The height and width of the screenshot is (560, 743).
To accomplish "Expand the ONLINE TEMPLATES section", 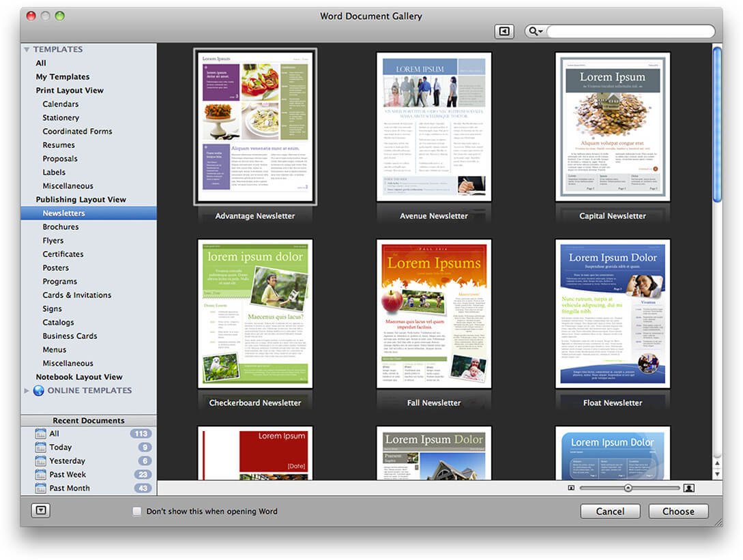I will (27, 390).
